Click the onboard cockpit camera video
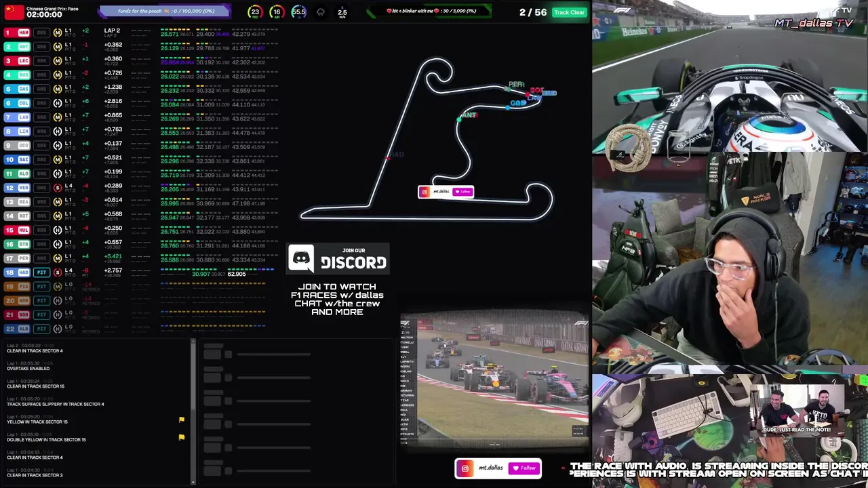868x488 pixels. click(730, 76)
